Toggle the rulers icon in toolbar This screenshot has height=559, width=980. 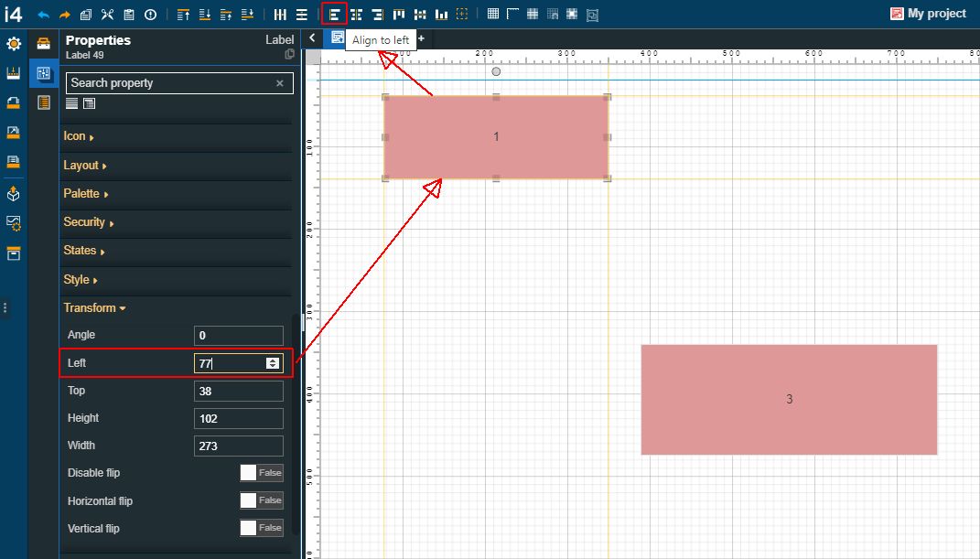pyautogui.click(x=512, y=14)
